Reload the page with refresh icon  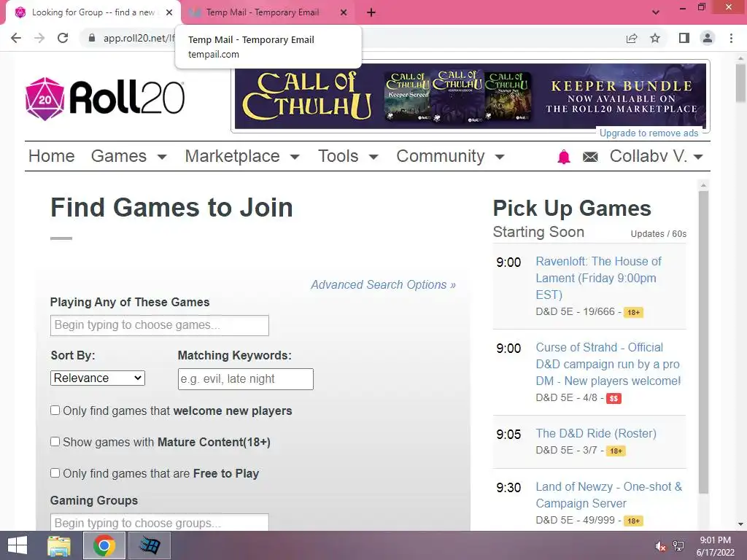point(63,38)
